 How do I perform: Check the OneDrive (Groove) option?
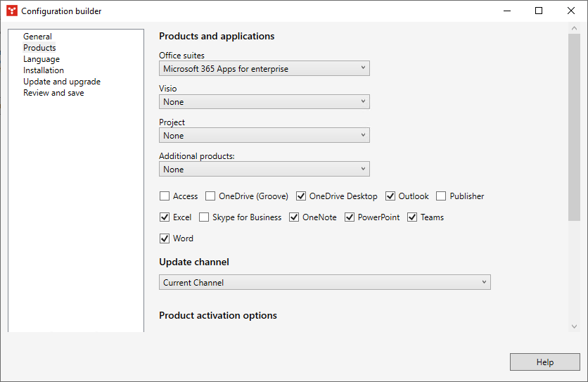click(x=210, y=196)
